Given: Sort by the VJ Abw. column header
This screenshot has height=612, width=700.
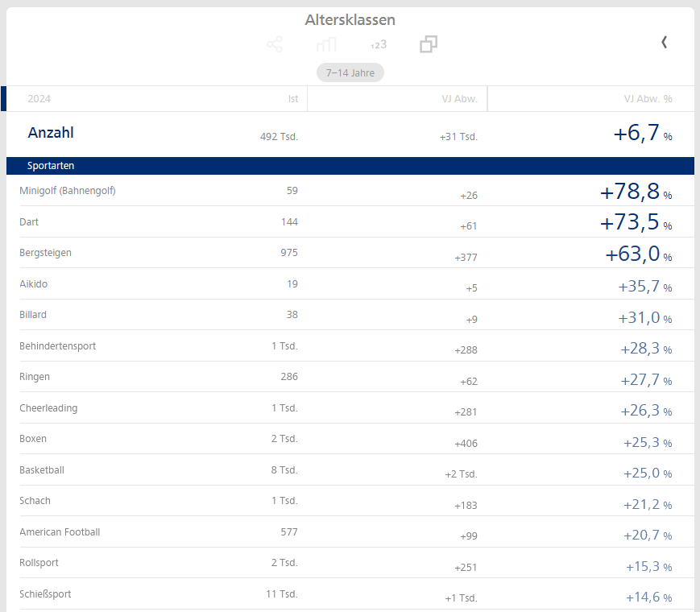Looking at the screenshot, I should point(459,99).
